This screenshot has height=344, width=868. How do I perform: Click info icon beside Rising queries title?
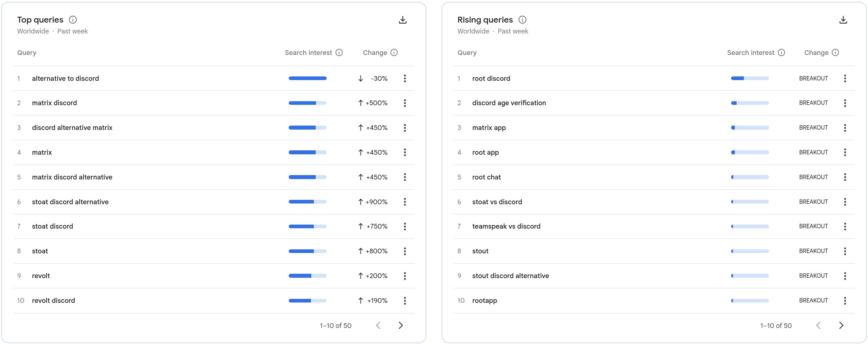click(x=522, y=20)
